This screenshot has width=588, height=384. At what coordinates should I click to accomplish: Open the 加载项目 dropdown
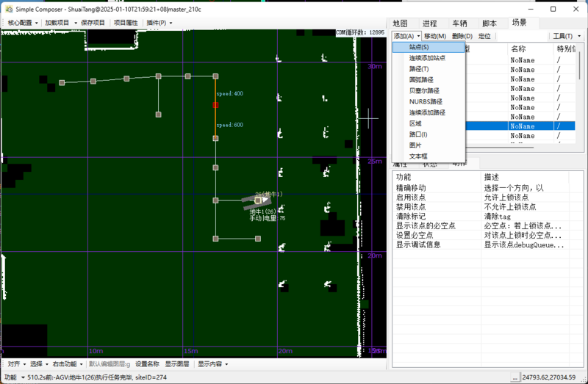click(61, 23)
